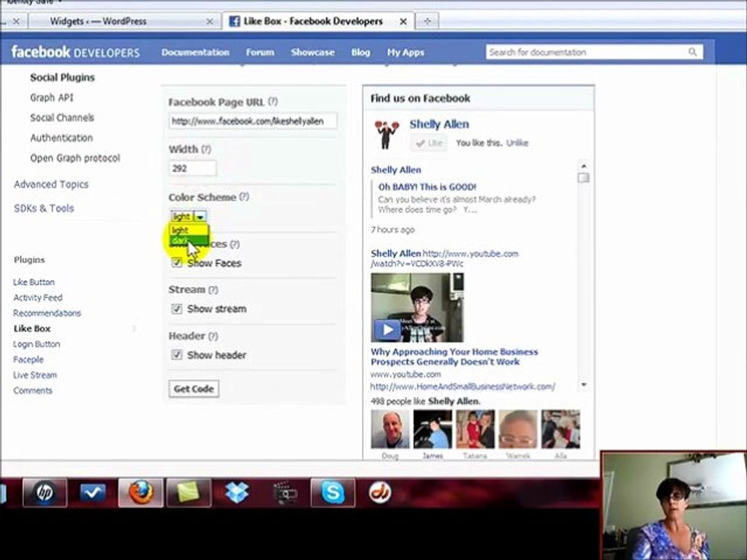Click James's fan photo

click(x=433, y=429)
